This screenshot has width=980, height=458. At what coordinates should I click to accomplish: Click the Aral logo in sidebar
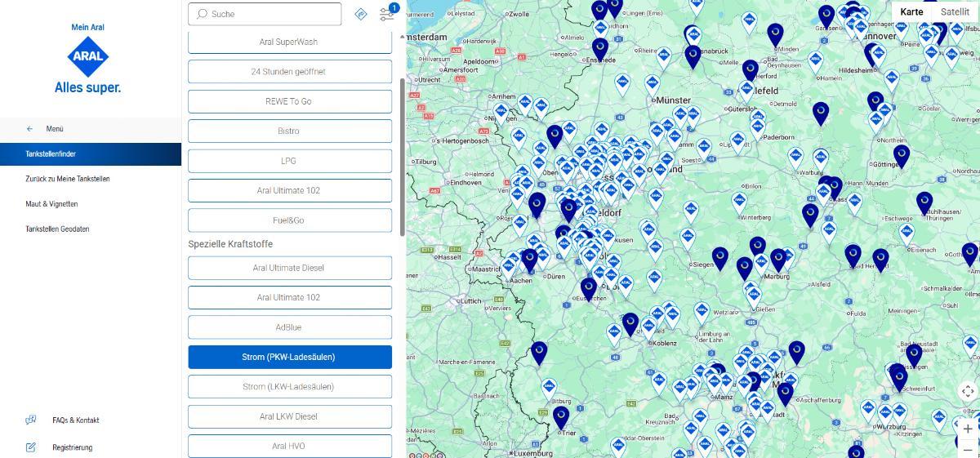coord(87,57)
